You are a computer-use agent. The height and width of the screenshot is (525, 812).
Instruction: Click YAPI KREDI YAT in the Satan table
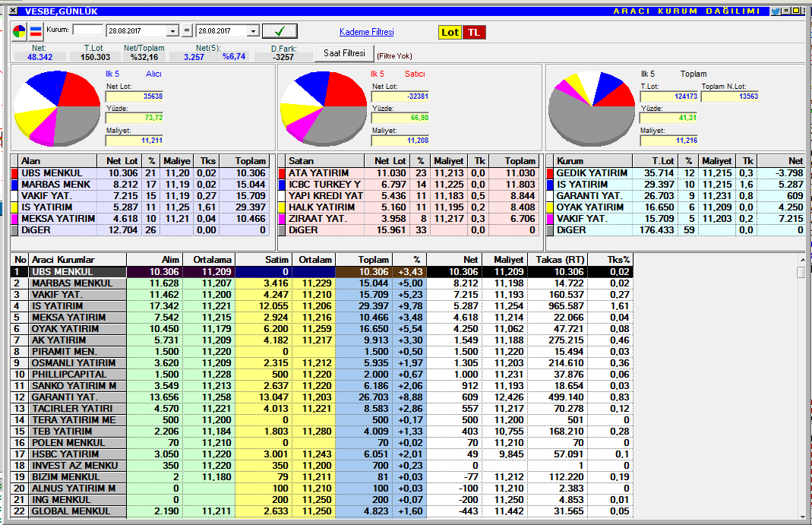tap(326, 196)
